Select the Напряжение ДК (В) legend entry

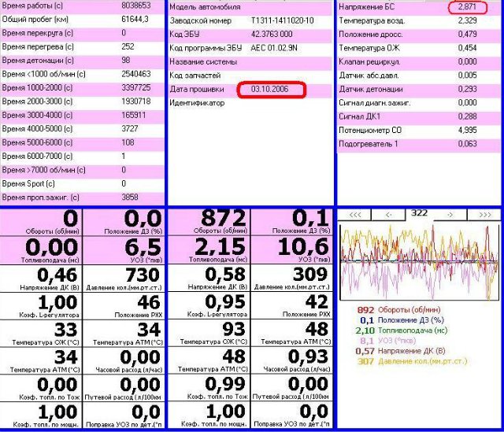(x=413, y=351)
